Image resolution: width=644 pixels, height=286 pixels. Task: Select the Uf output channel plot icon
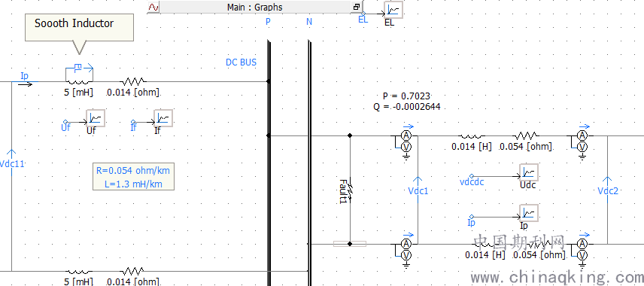pos(96,118)
